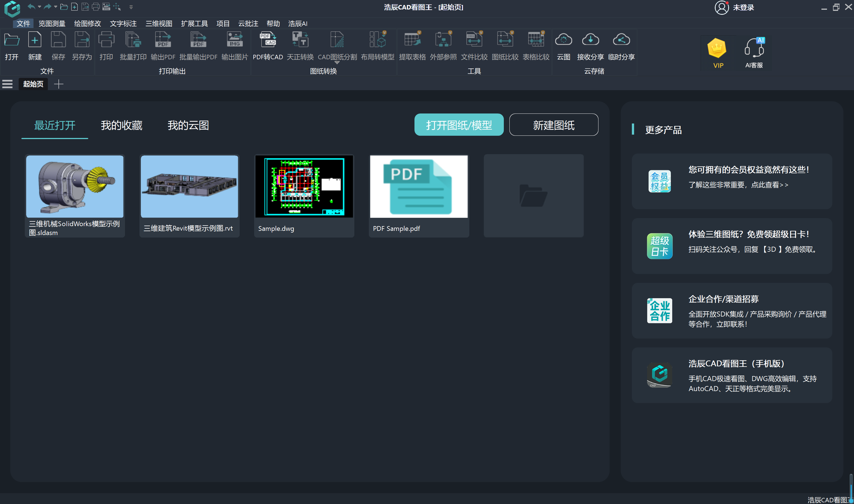Switch to the 扩展工具 ribbon tab
The width and height of the screenshot is (854, 504).
[x=194, y=23]
